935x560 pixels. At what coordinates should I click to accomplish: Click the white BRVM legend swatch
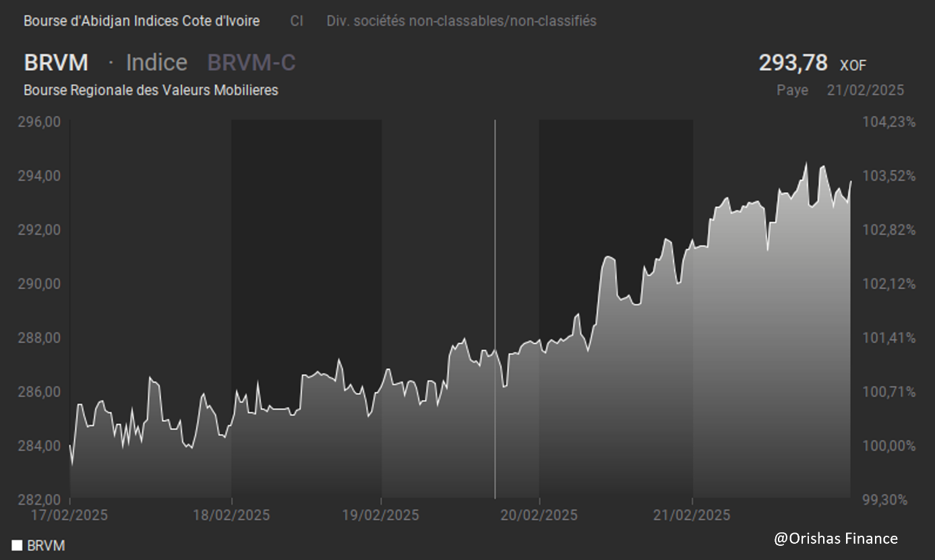[17, 545]
